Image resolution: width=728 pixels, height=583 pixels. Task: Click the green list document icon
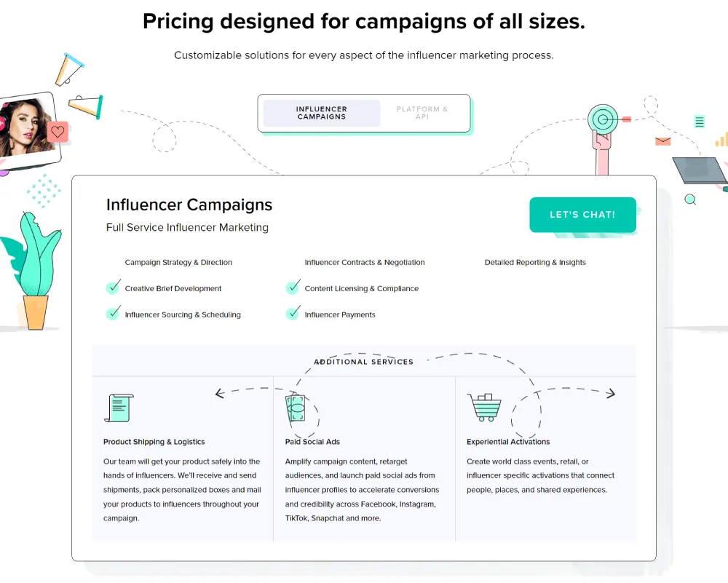point(699,122)
